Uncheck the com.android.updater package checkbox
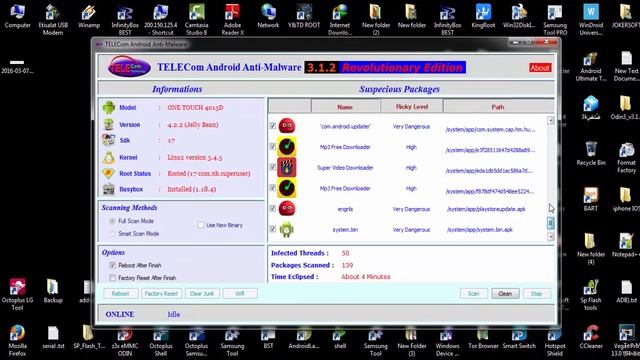 click(273, 126)
